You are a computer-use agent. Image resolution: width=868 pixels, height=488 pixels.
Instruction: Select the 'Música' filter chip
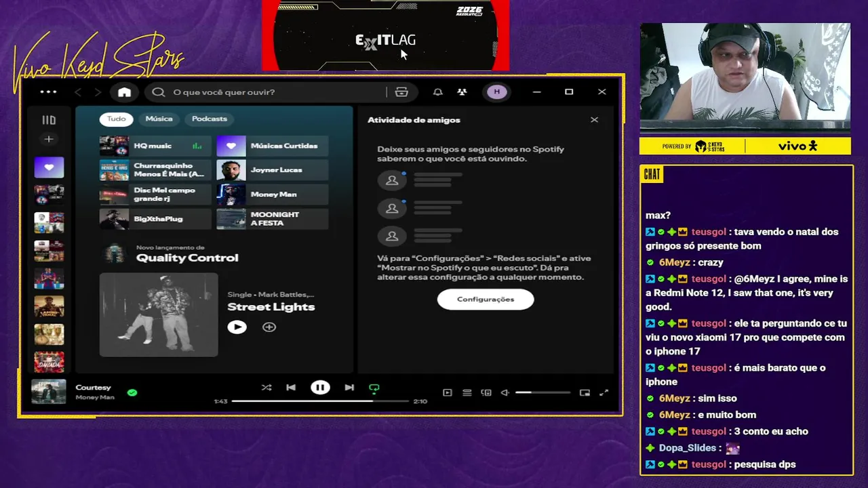pos(159,119)
